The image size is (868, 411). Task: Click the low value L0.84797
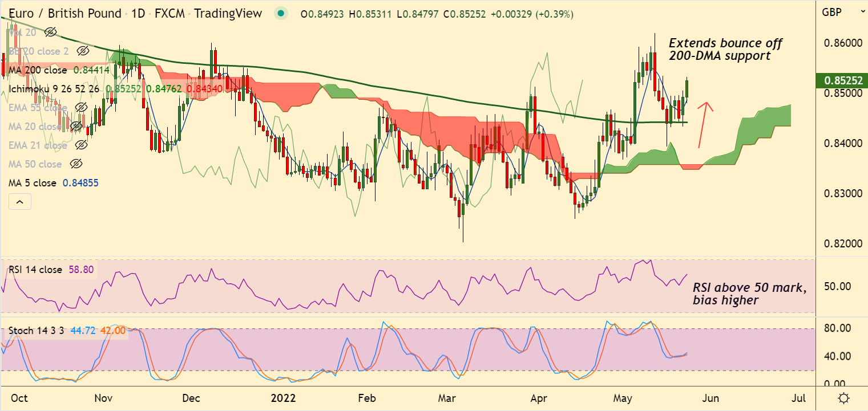(418, 14)
